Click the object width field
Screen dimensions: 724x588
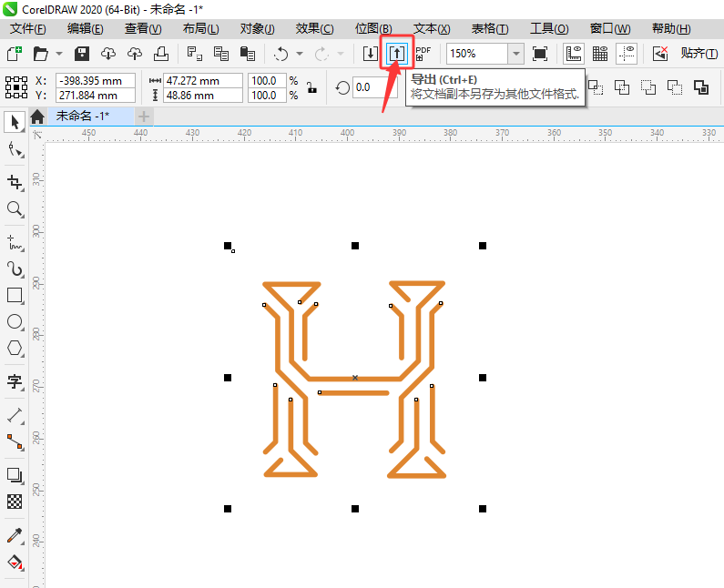[x=203, y=80]
